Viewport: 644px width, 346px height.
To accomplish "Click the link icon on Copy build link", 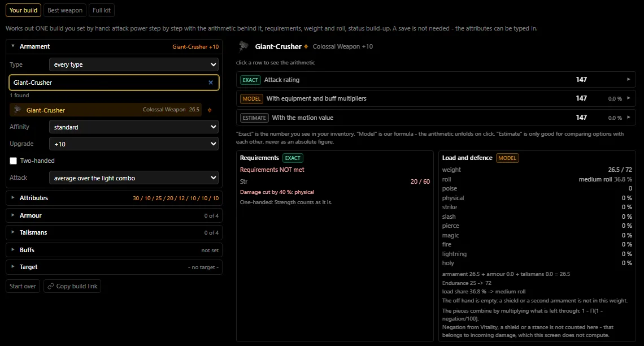I will 51,286.
